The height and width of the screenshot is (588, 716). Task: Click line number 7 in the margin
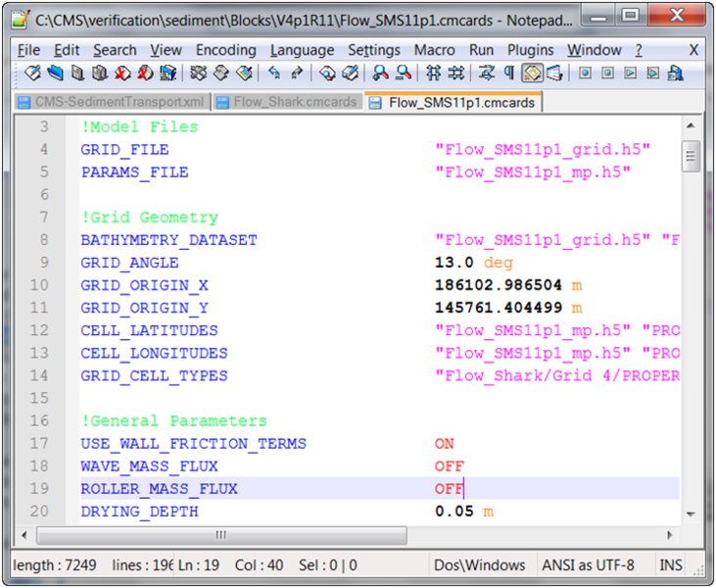(44, 217)
